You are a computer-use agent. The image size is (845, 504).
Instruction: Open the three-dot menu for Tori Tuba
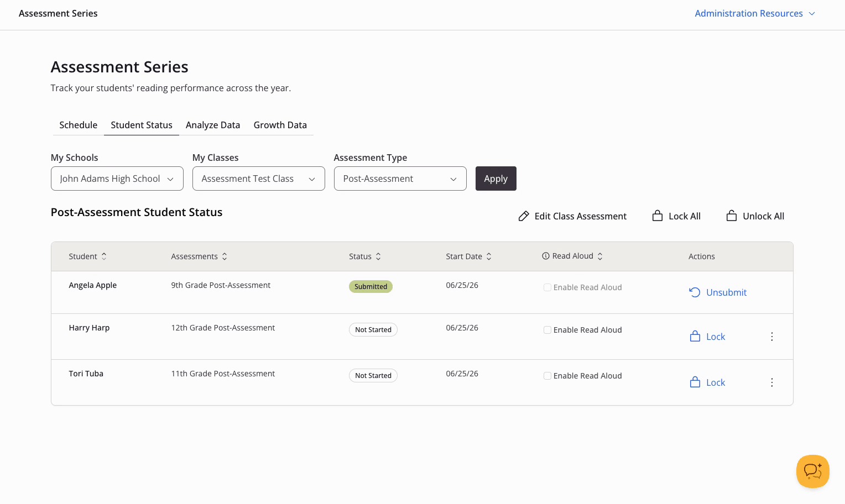[772, 382]
